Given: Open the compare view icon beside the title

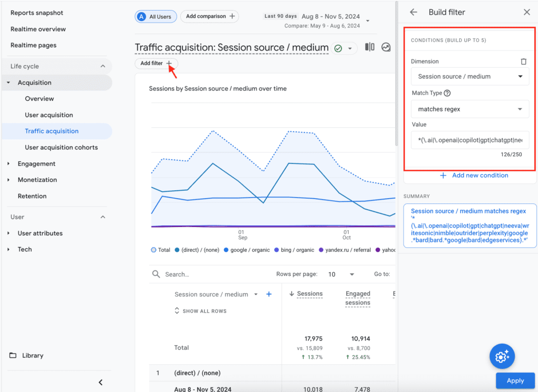Looking at the screenshot, I should (x=369, y=47).
